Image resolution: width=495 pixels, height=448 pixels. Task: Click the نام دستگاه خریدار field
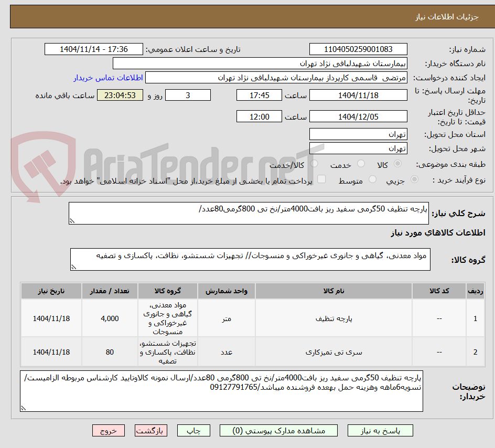260,63
